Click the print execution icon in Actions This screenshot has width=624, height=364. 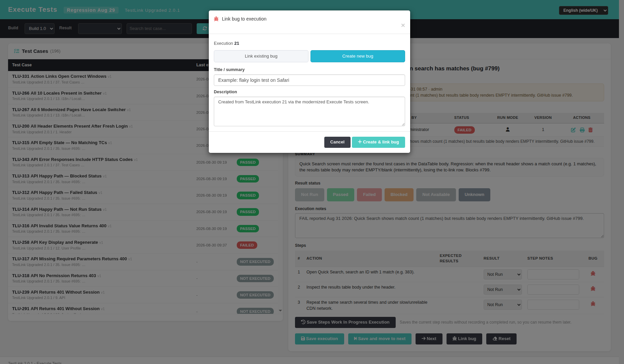click(x=582, y=130)
